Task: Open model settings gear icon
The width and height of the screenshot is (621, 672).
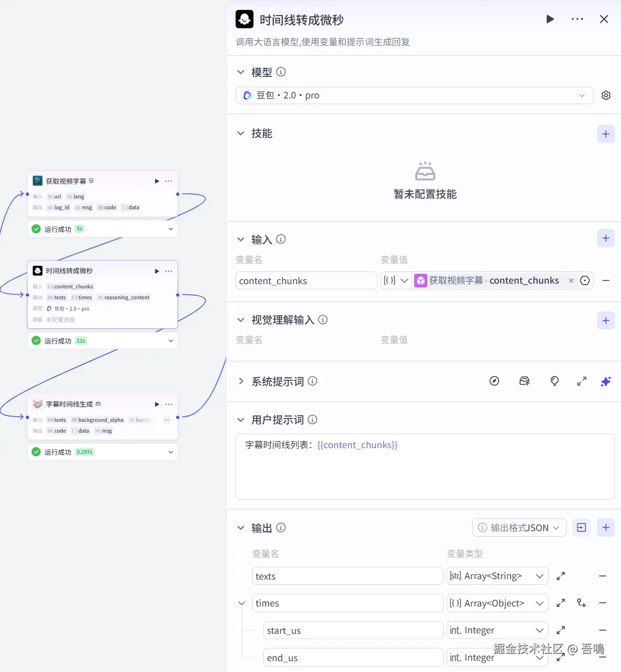Action: [606, 95]
